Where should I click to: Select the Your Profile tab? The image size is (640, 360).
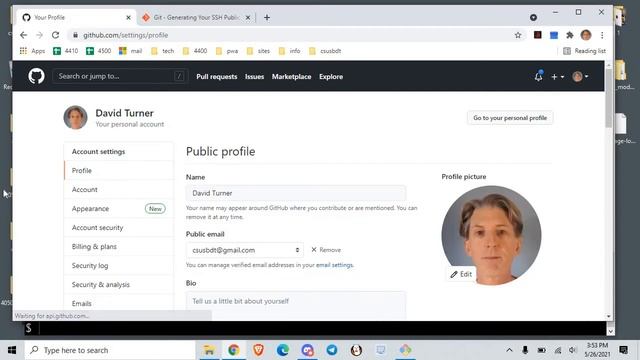[x=77, y=18]
